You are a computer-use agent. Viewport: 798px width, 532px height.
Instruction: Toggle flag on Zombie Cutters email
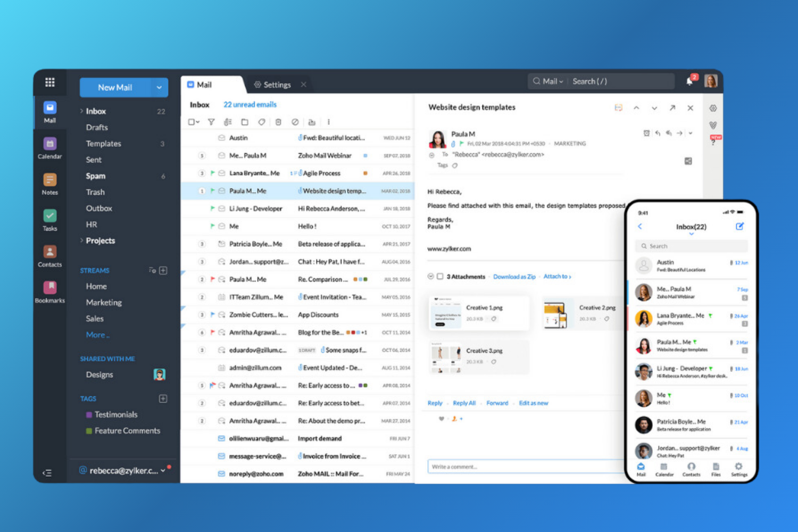[213, 314]
